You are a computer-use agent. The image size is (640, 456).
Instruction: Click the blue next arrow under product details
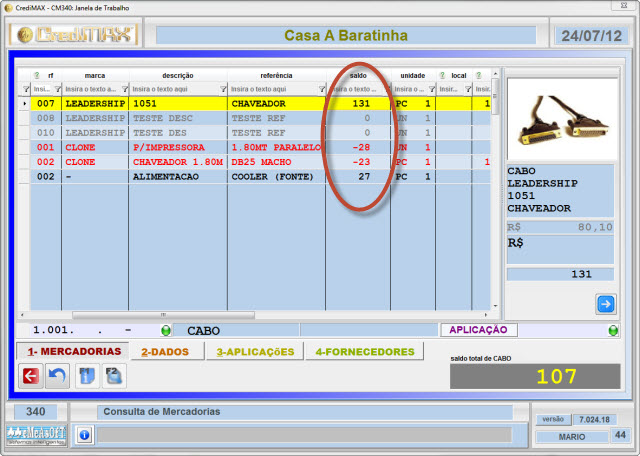click(605, 304)
